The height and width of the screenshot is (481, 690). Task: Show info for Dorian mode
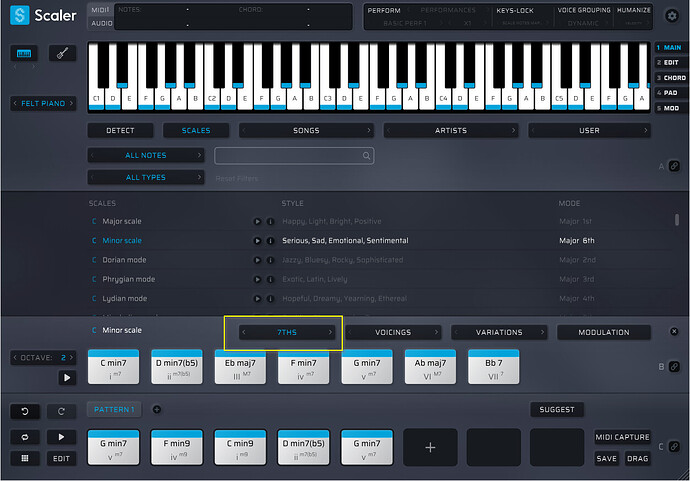point(271,260)
